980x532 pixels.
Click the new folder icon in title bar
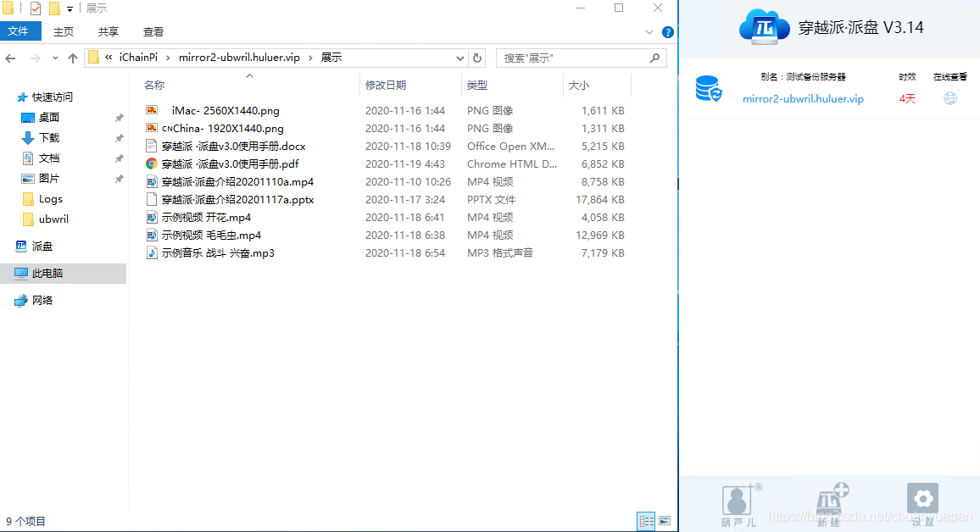(54, 8)
